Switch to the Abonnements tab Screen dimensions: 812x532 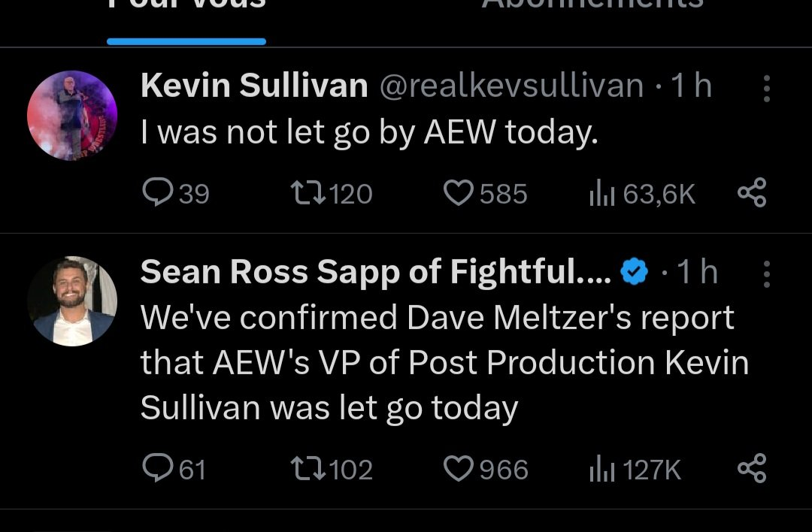(x=592, y=6)
